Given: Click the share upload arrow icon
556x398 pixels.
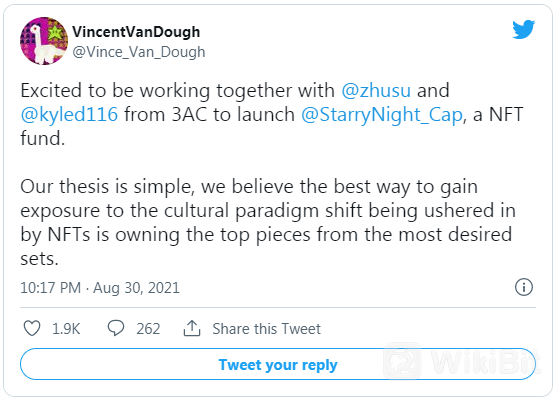Looking at the screenshot, I should (192, 328).
